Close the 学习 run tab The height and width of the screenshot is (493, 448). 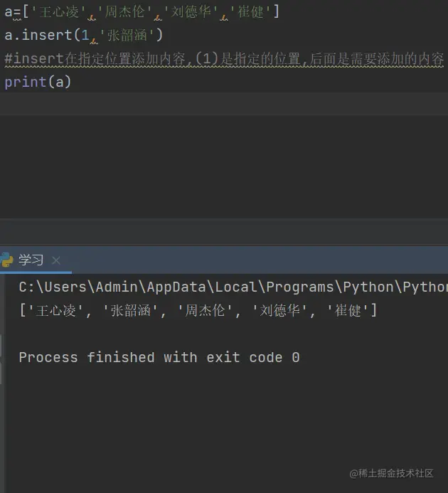(56, 260)
